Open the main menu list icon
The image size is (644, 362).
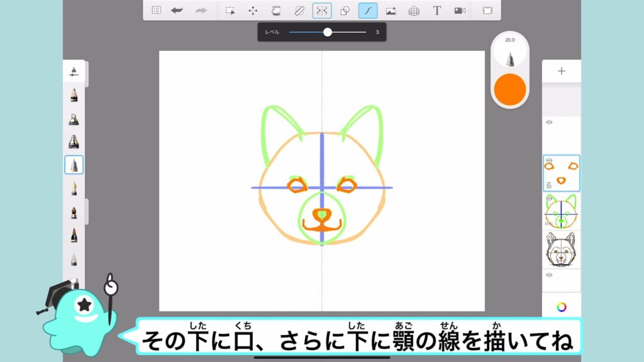pos(157,10)
